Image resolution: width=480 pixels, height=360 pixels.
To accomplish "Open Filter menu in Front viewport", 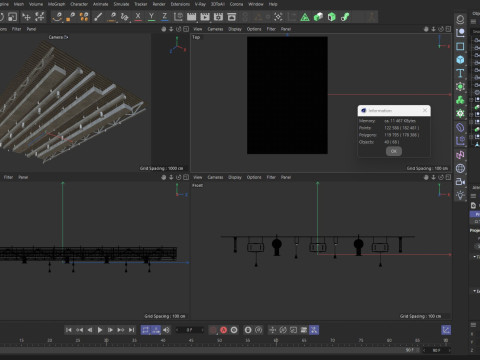I will 271,177.
